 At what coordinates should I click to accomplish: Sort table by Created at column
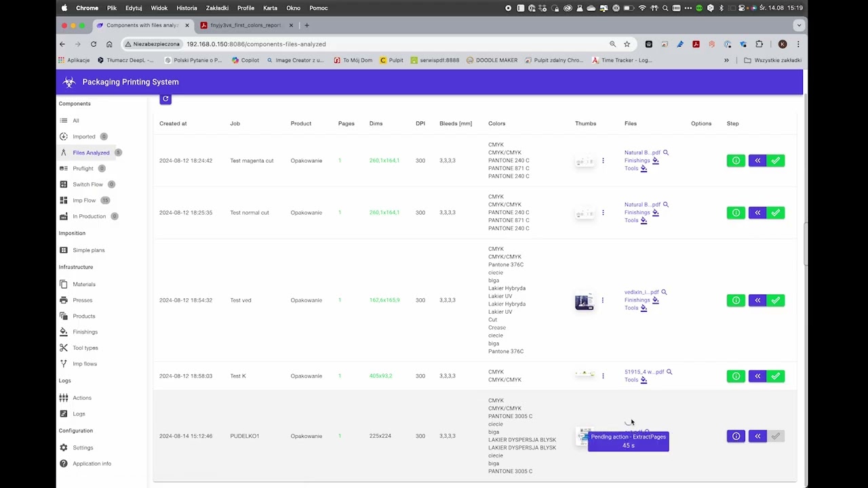coord(173,123)
